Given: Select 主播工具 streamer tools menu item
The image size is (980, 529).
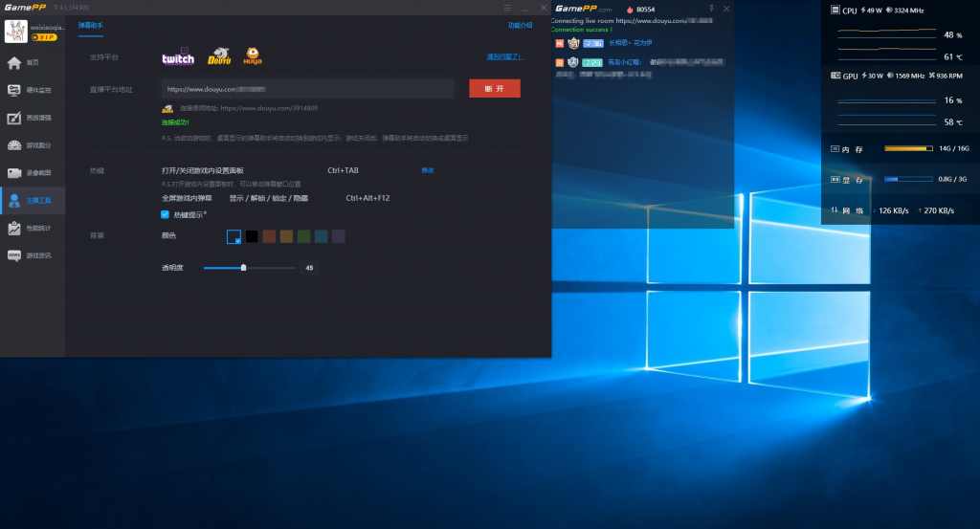Looking at the screenshot, I should [32, 201].
